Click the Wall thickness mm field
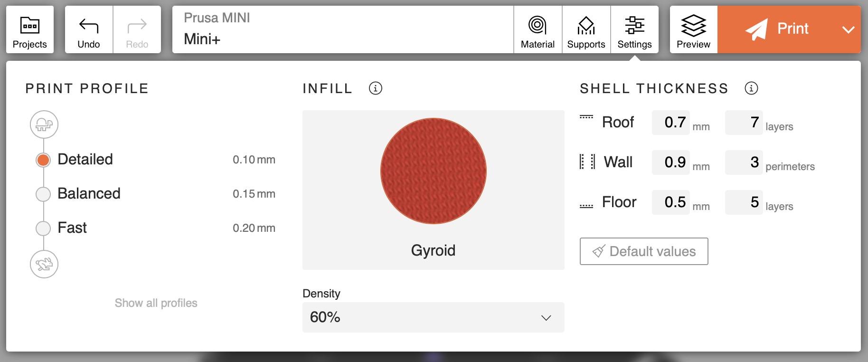The image size is (868, 362). click(x=670, y=162)
